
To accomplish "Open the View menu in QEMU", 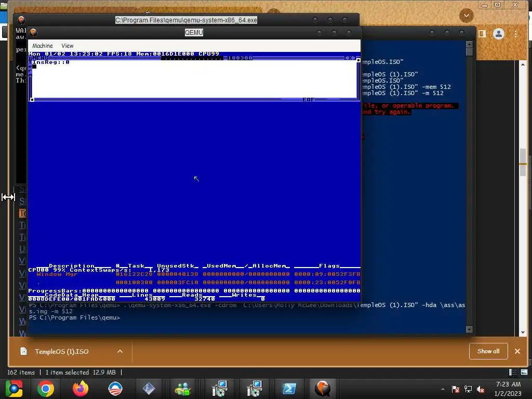I will (67, 46).
